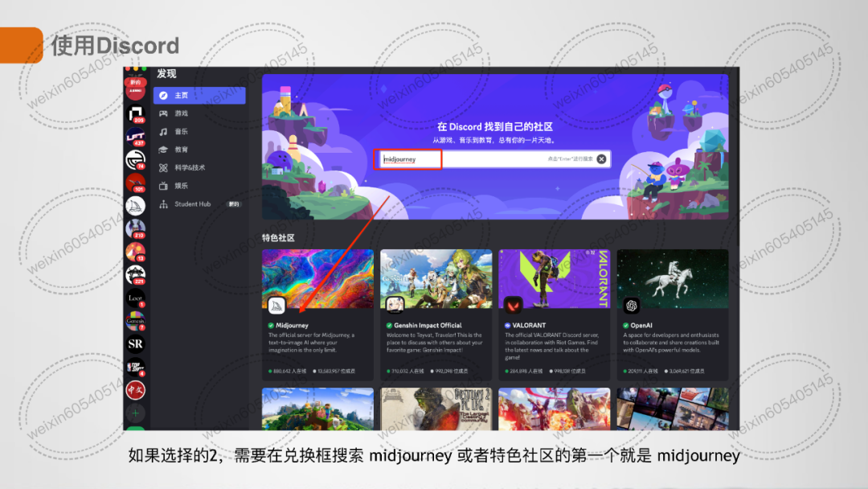This screenshot has height=489, width=868.
Task: Click the add server plus button
Action: [x=135, y=413]
